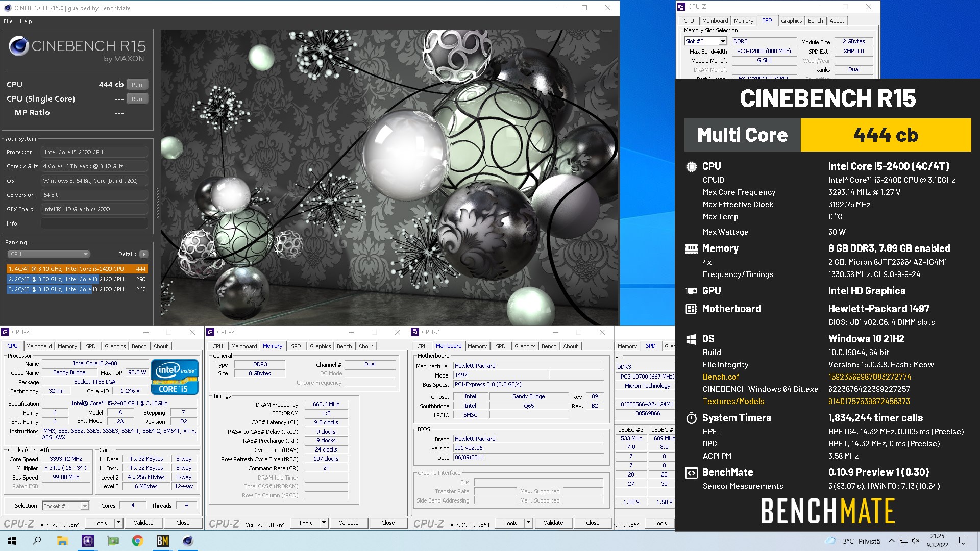Open Memory tab in top CPU-Z window
Viewport: 980px width, 551px height.
(743, 21)
